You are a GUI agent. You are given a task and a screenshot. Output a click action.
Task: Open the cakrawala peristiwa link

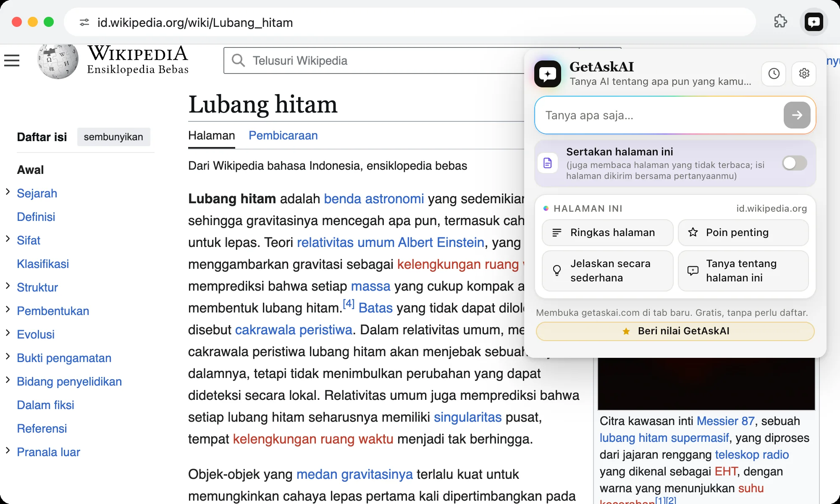pos(294,330)
